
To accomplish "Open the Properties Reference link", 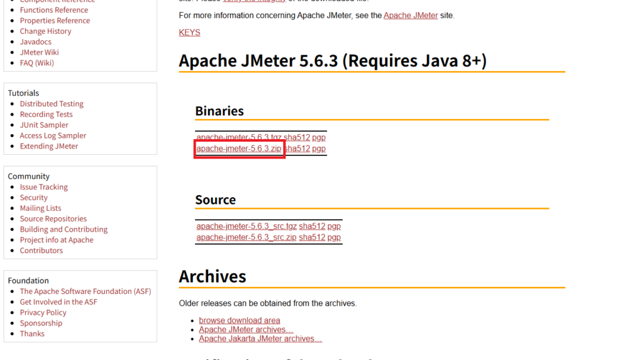I will (55, 21).
